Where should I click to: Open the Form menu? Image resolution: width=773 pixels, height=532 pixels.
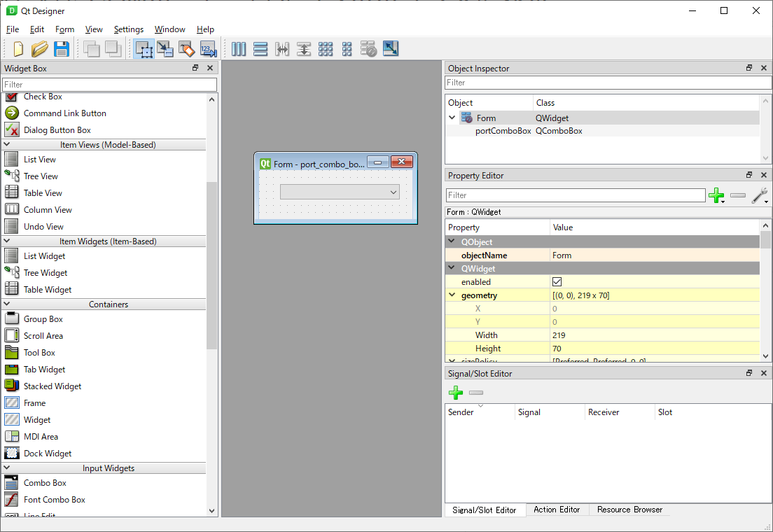[x=64, y=29]
